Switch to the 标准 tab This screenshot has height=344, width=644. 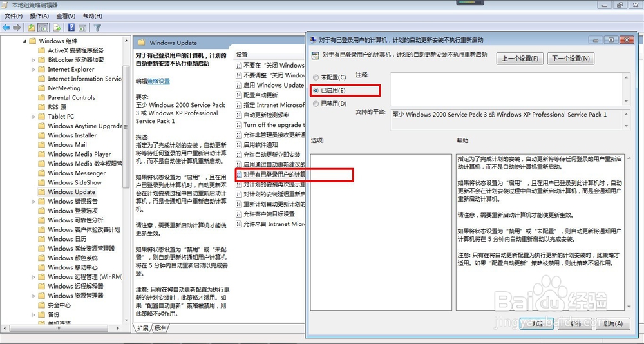(160, 328)
